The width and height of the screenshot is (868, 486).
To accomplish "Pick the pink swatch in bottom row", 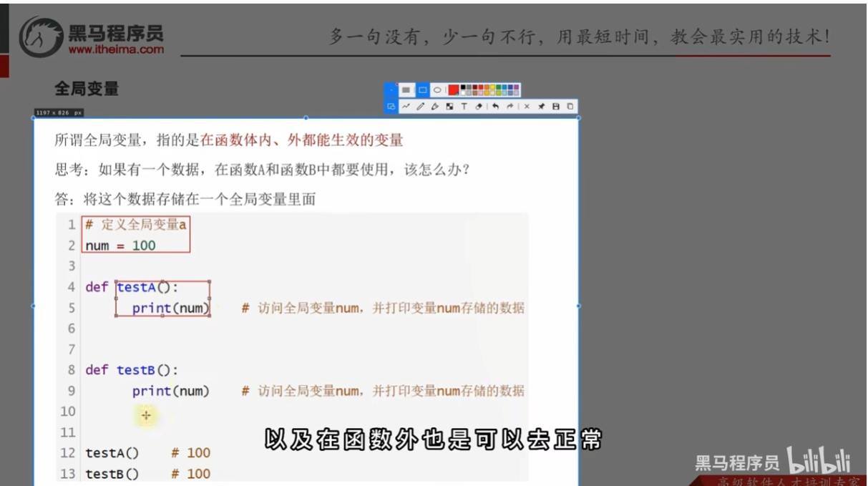I will (481, 93).
